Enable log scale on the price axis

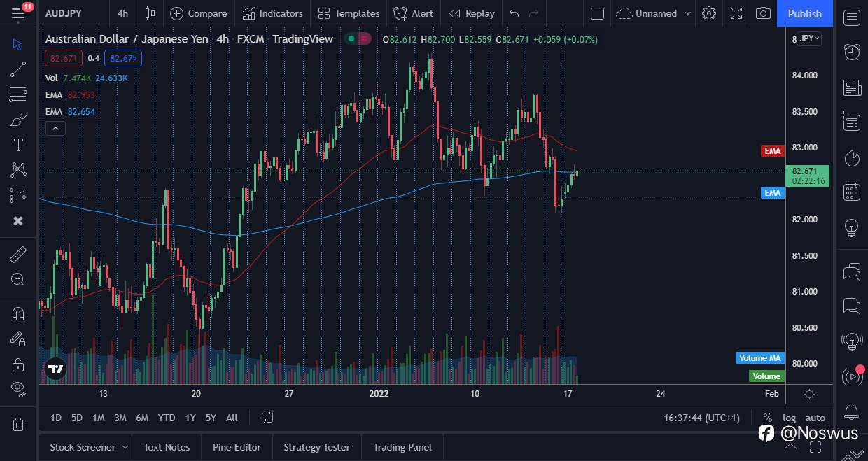(789, 418)
